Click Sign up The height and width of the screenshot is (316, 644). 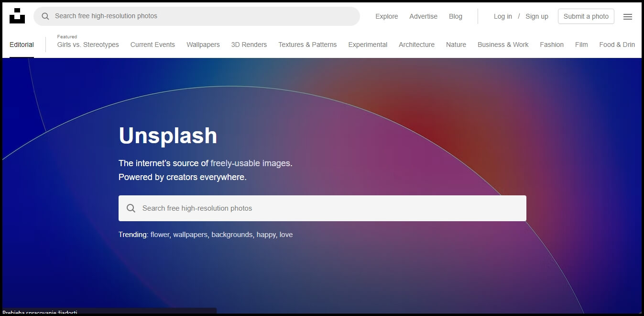click(x=537, y=16)
